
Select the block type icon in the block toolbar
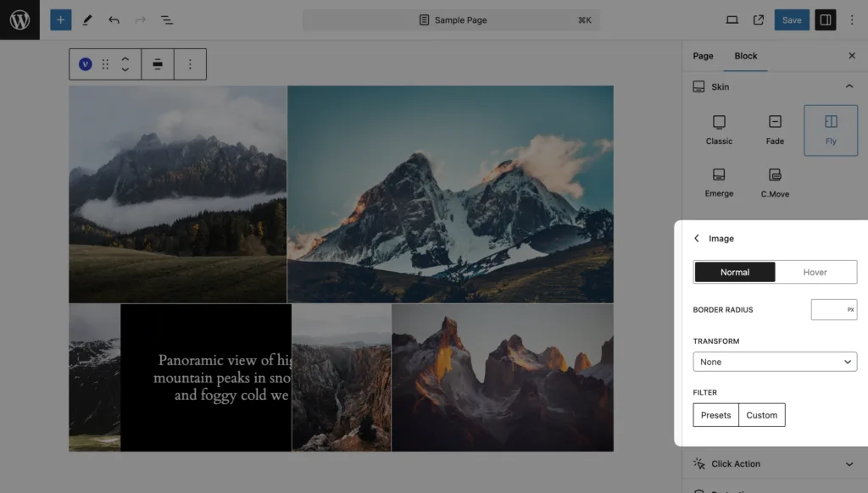(x=86, y=64)
